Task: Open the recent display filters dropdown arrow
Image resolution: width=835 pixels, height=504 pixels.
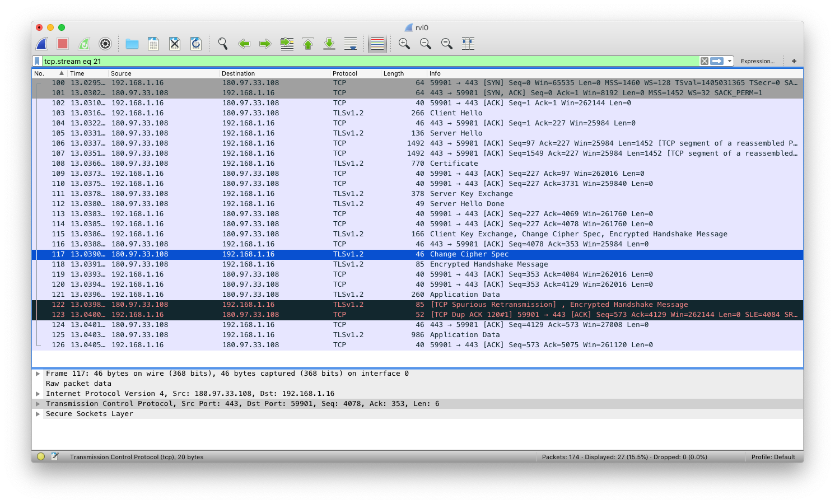Action: pos(730,61)
